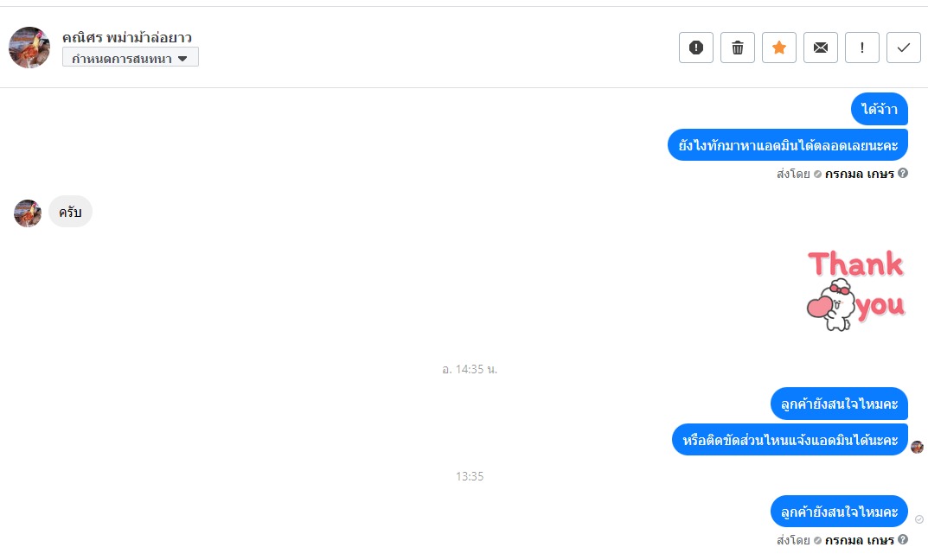
Task: Select the message ยังไงทักมาหาแอดมินได้ตลอดเลยนะคะ
Action: pyautogui.click(x=788, y=145)
